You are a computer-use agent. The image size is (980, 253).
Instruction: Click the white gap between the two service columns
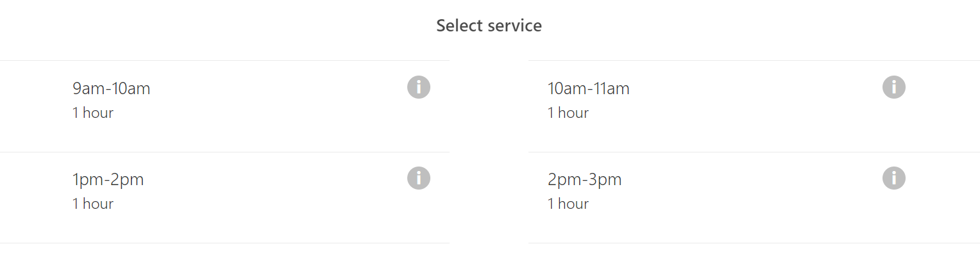click(x=489, y=152)
